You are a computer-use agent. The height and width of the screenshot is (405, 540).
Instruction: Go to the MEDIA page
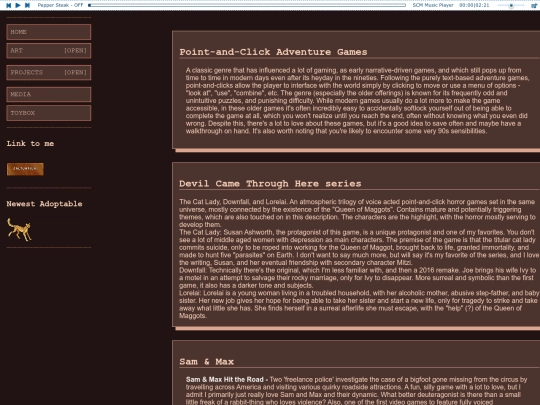[49, 94]
